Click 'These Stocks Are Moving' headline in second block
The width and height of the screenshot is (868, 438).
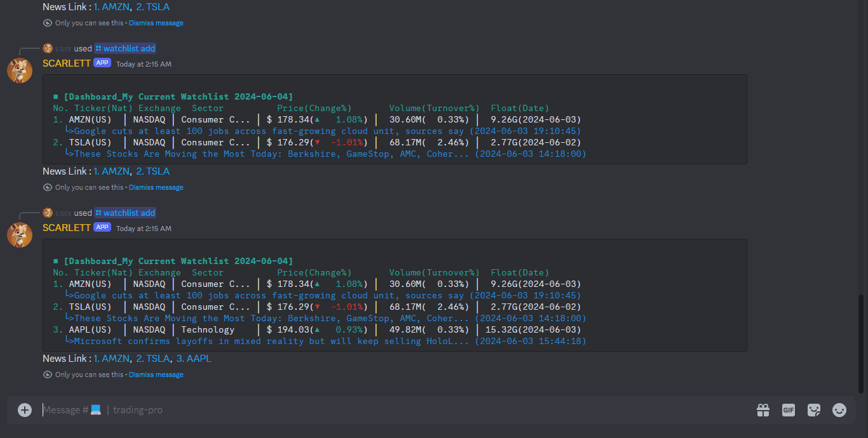click(x=272, y=318)
